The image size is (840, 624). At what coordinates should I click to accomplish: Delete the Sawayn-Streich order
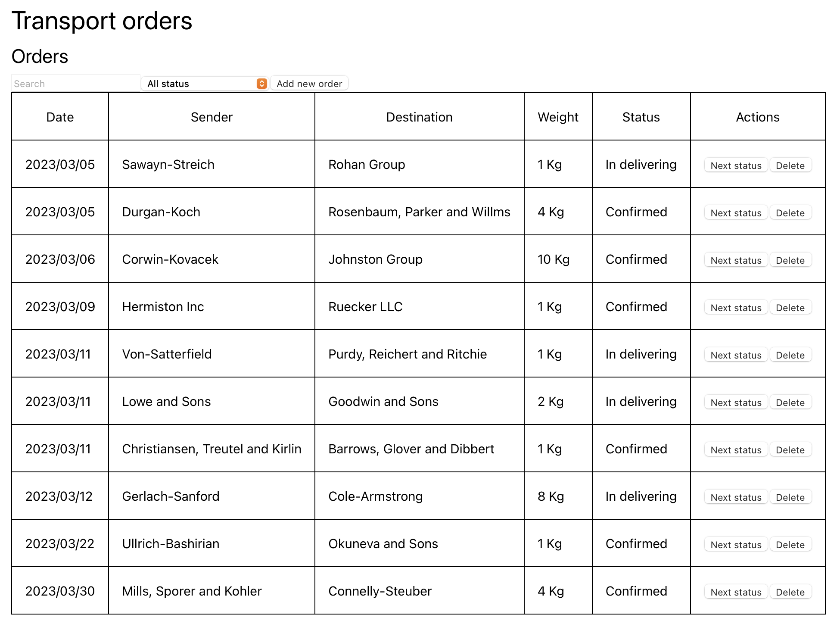click(790, 165)
